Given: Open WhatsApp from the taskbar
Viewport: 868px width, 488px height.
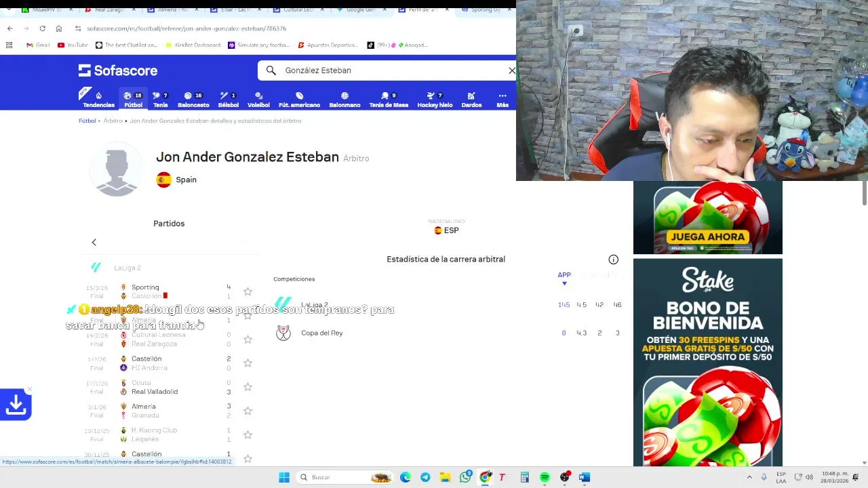Looking at the screenshot, I should click(465, 477).
